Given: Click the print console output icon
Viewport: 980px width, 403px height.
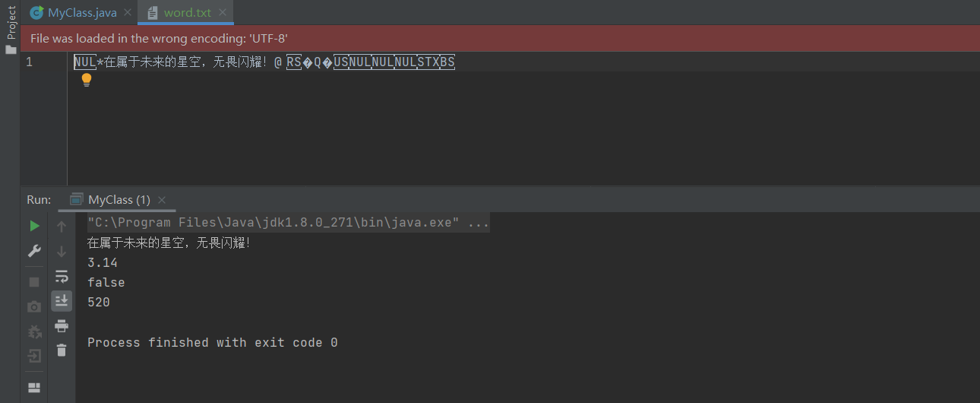Looking at the screenshot, I should click(62, 325).
